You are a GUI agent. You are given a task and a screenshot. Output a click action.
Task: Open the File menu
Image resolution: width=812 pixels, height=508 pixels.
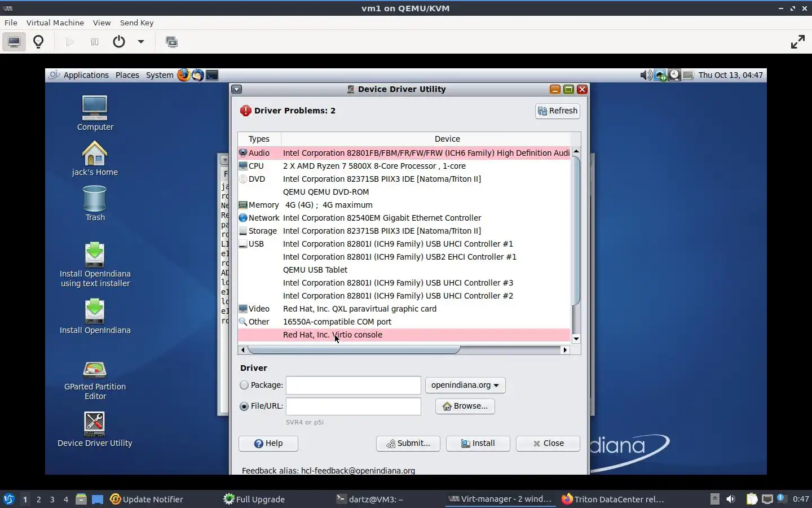11,23
